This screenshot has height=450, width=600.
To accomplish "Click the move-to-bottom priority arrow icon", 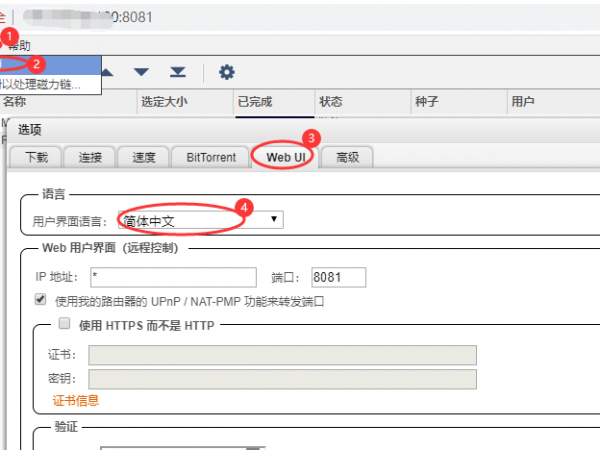I will [178, 72].
